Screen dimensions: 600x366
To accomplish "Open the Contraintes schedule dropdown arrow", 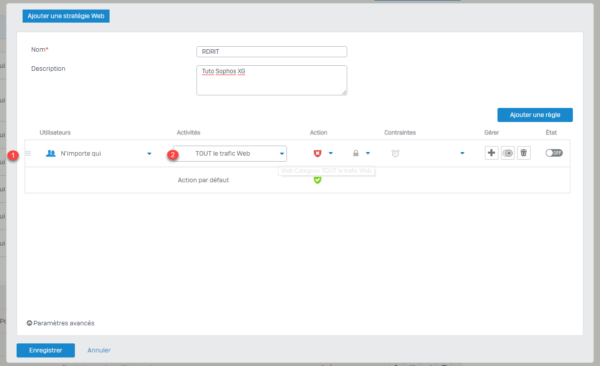I will (462, 153).
